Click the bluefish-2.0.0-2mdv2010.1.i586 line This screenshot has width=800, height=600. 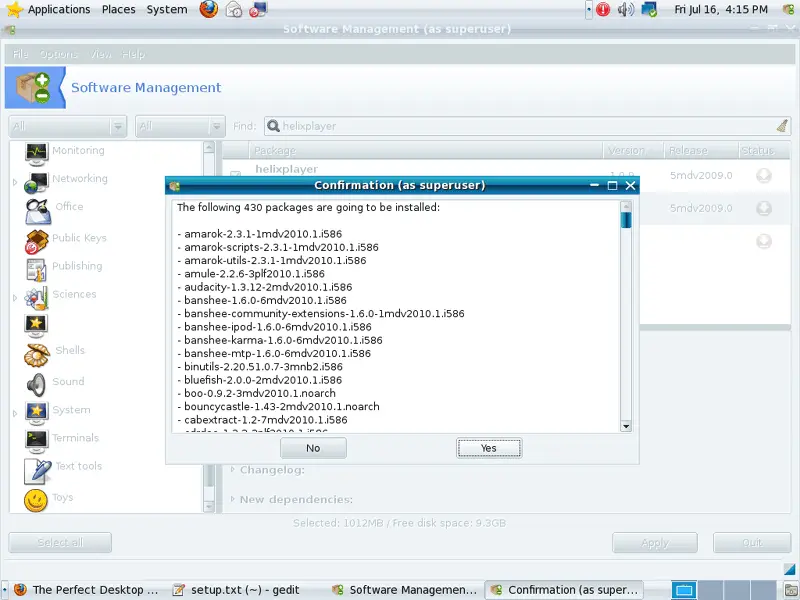260,380
